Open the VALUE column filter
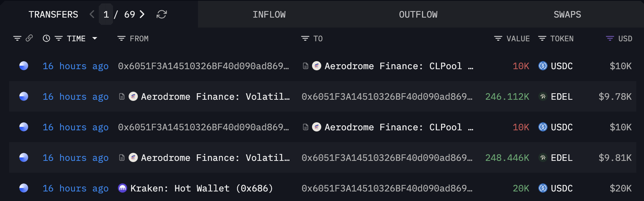Viewport: 644px width, 201px height. pos(498,38)
